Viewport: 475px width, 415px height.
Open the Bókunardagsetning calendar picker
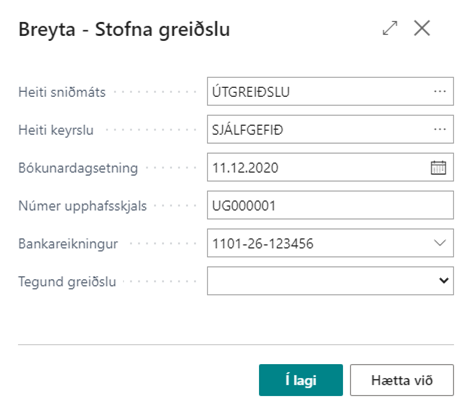click(x=438, y=168)
